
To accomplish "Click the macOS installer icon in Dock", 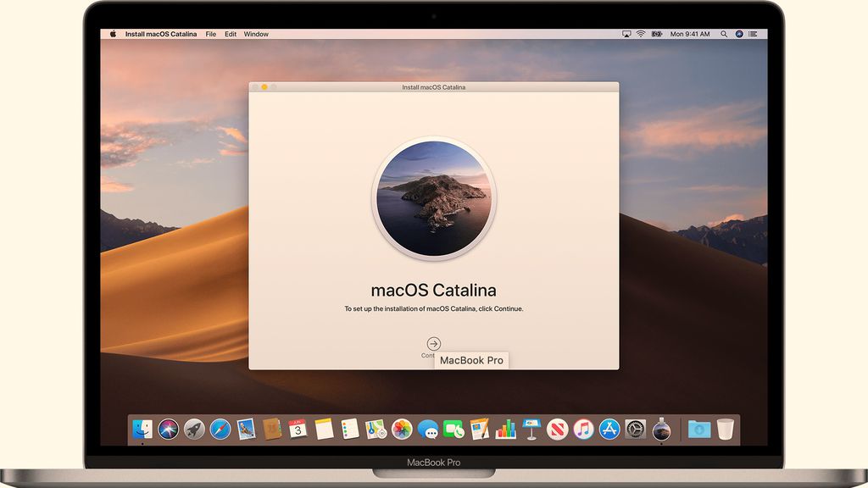I will point(661,429).
